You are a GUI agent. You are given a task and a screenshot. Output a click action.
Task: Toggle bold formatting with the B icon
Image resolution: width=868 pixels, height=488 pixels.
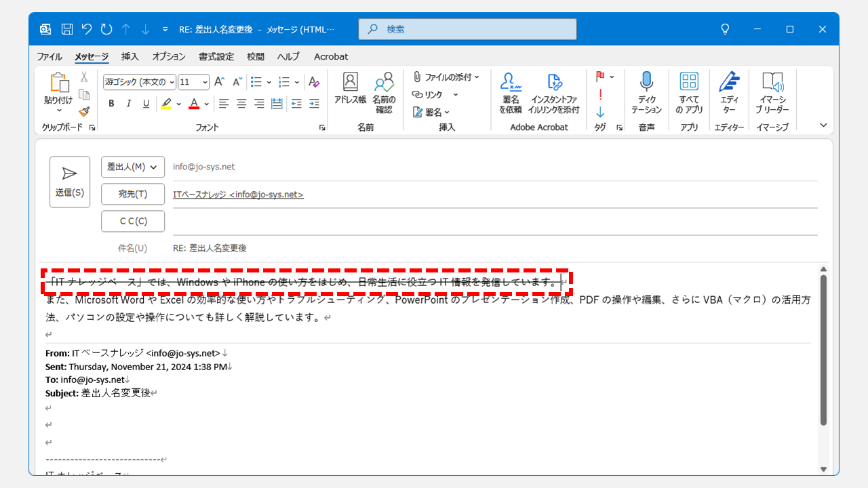coord(111,103)
